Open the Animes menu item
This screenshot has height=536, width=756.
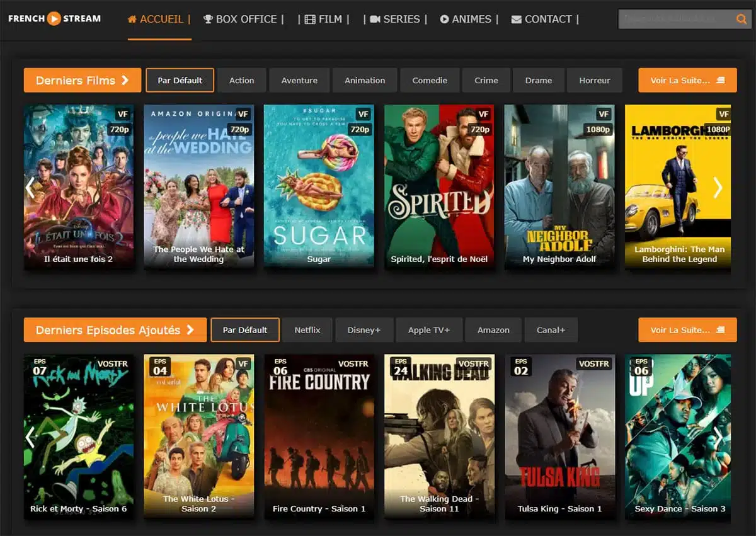coord(469,20)
